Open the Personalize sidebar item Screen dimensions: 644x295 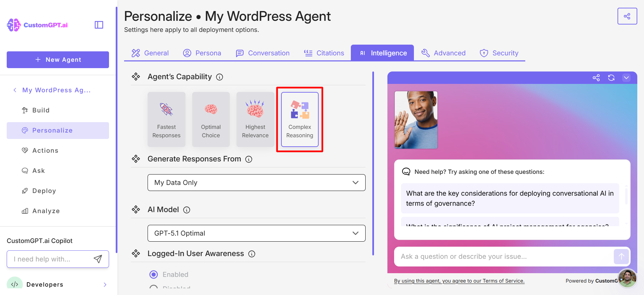58,131
